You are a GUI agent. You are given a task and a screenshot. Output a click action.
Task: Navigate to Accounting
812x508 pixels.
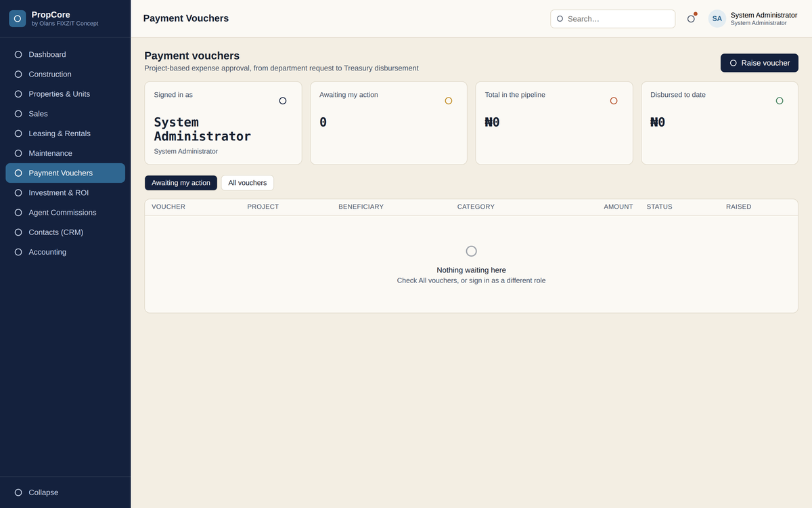(x=65, y=252)
